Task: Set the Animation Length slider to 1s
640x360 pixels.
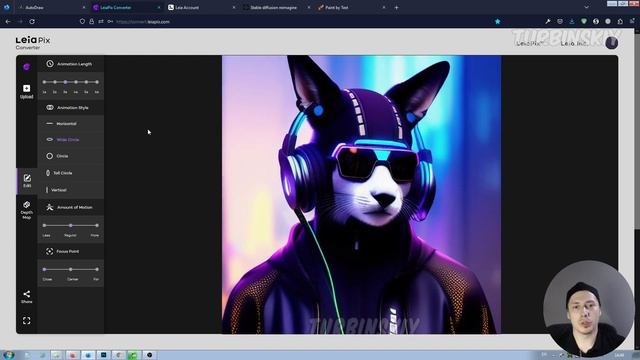Action: 44,82
